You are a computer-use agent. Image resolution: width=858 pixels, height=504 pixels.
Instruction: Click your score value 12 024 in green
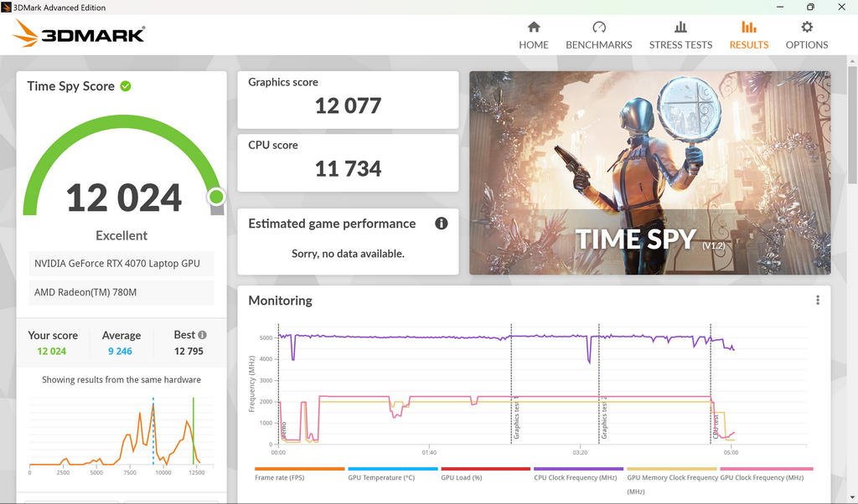51,351
